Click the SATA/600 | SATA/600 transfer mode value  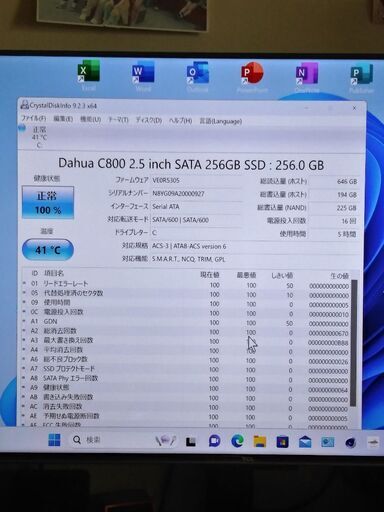pyautogui.click(x=180, y=220)
